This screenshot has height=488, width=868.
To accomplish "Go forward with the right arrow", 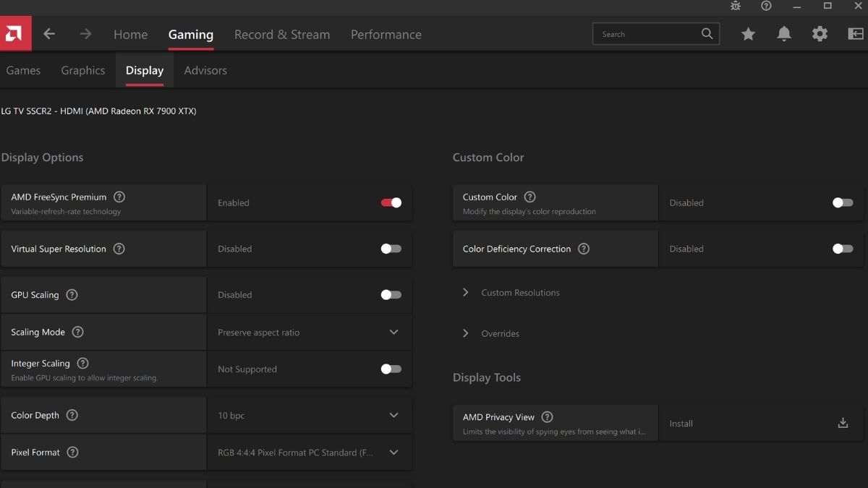I will click(86, 34).
